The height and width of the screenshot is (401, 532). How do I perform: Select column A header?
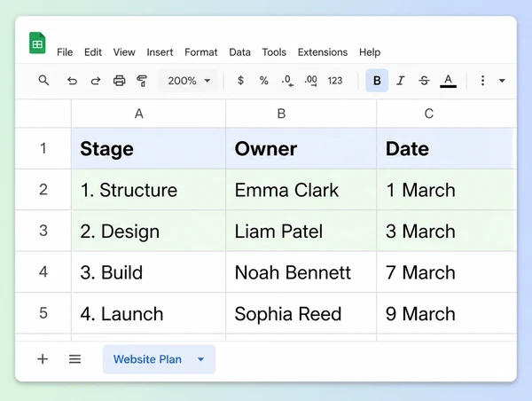[x=149, y=114]
